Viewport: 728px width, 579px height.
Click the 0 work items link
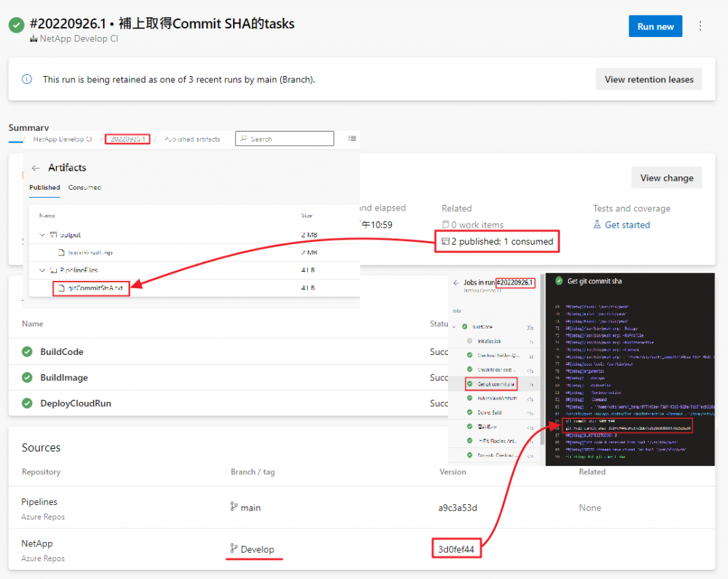tap(473, 225)
